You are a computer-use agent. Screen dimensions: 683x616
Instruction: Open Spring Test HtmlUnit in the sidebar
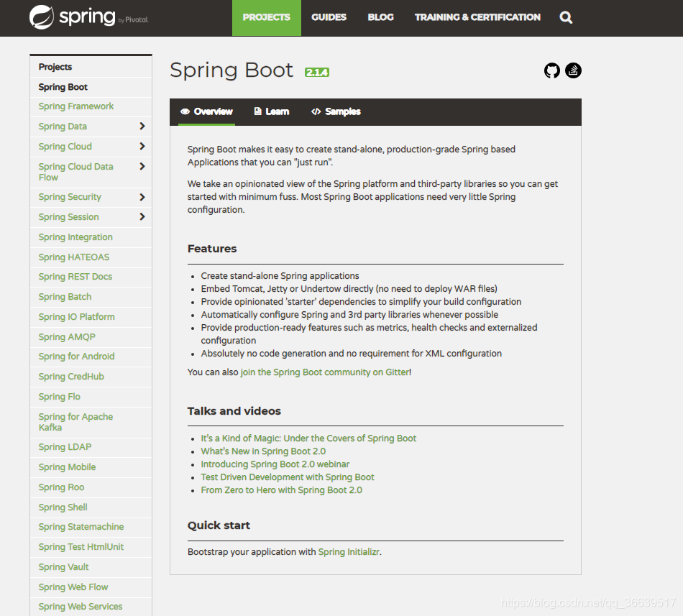(81, 547)
